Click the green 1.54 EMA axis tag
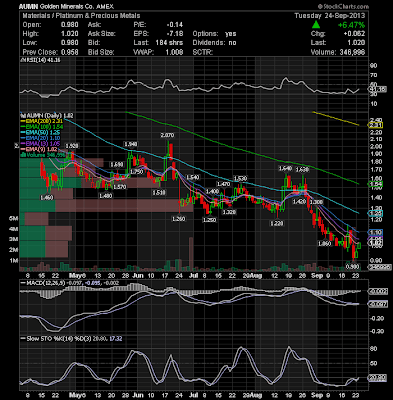The width and height of the screenshot is (393, 400). [375, 184]
